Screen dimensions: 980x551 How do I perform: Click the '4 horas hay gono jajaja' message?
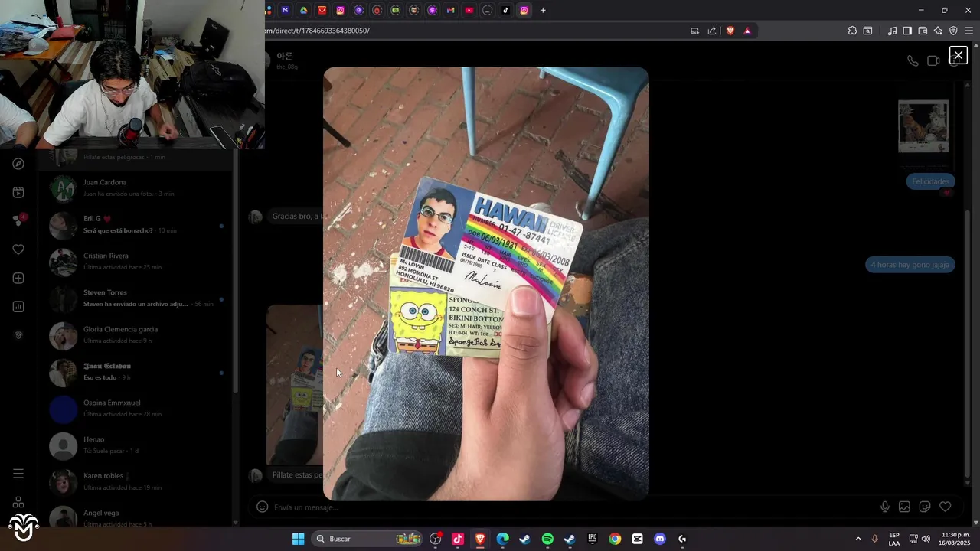(910, 264)
